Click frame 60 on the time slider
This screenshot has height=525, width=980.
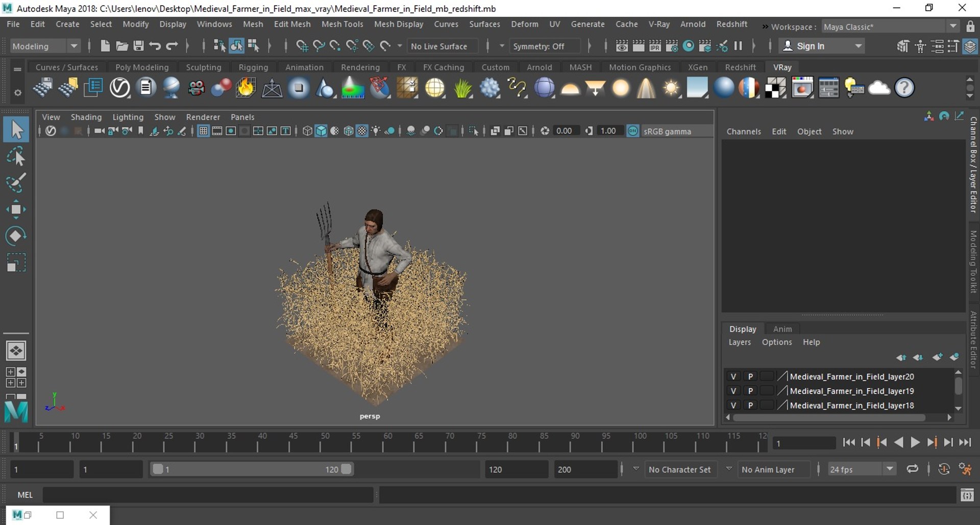384,445
